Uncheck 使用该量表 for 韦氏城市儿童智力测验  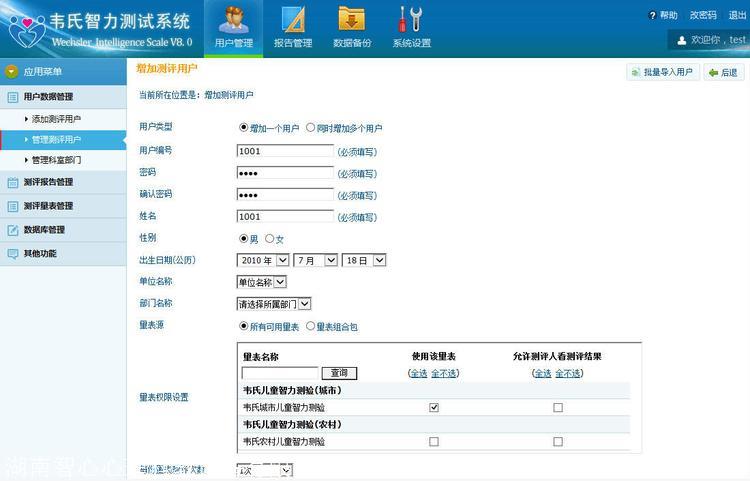(434, 407)
